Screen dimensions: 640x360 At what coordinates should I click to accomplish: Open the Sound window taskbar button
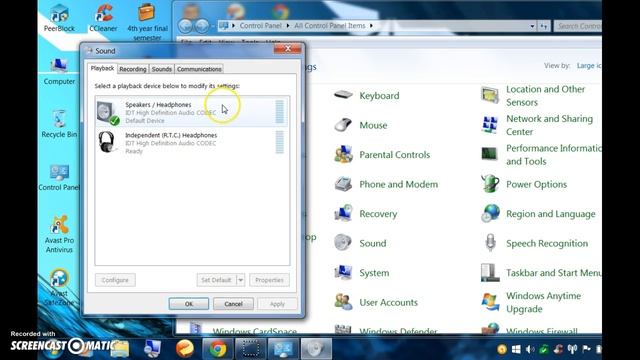tap(316, 349)
